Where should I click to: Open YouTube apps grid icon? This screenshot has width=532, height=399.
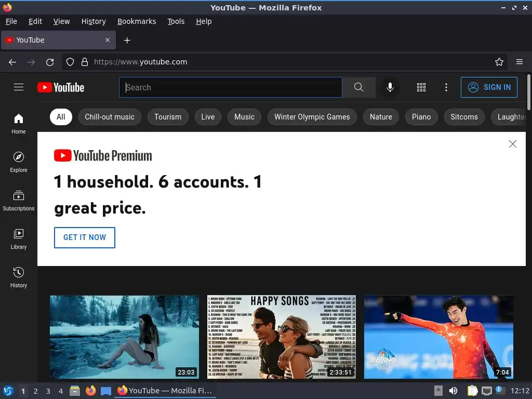point(421,87)
